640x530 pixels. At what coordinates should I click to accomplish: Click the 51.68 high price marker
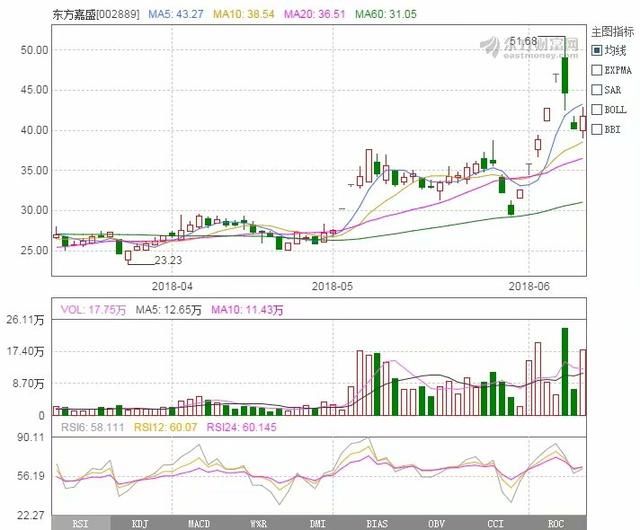(x=524, y=40)
